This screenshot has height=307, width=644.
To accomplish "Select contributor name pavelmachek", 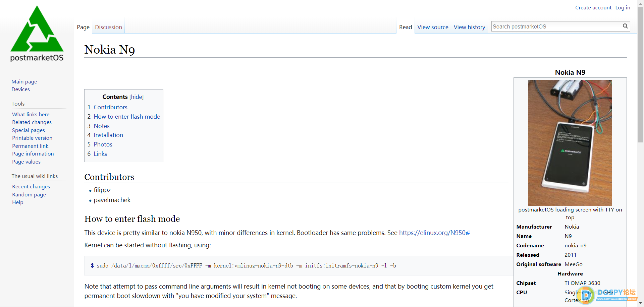I will click(x=112, y=200).
